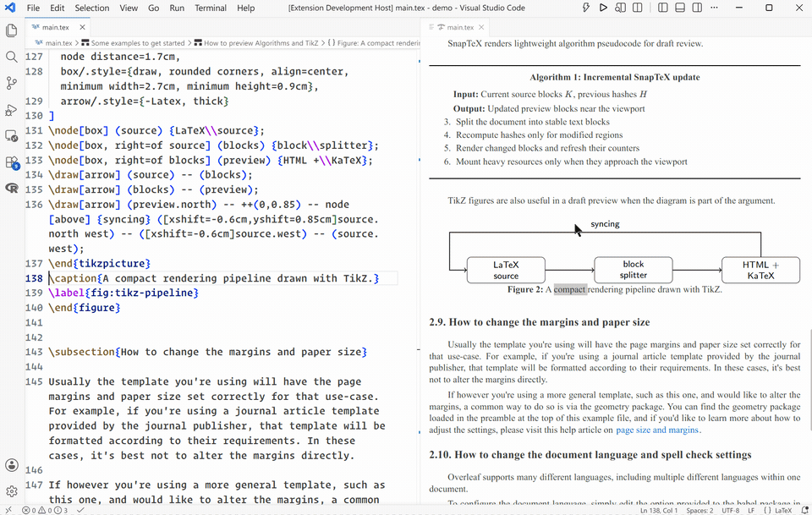Open the Explorer view in the activity bar
Image resolution: width=812 pixels, height=515 pixels.
click(11, 30)
